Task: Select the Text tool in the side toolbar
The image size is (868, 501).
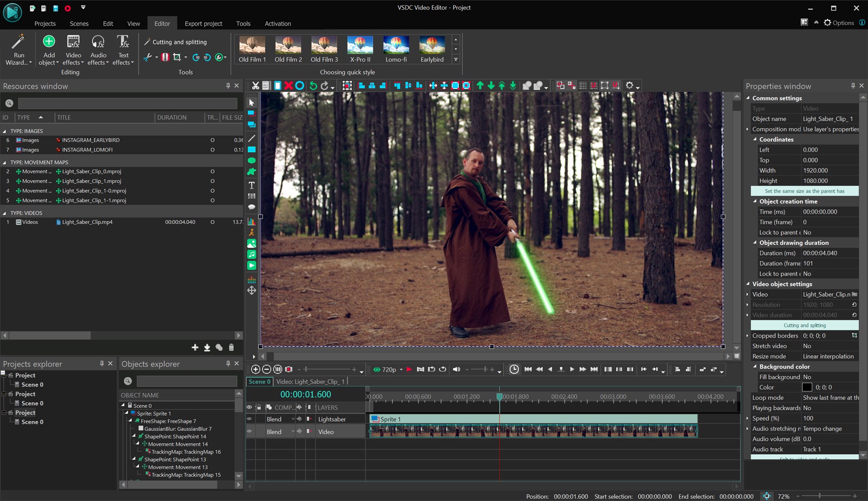Action: (251, 185)
